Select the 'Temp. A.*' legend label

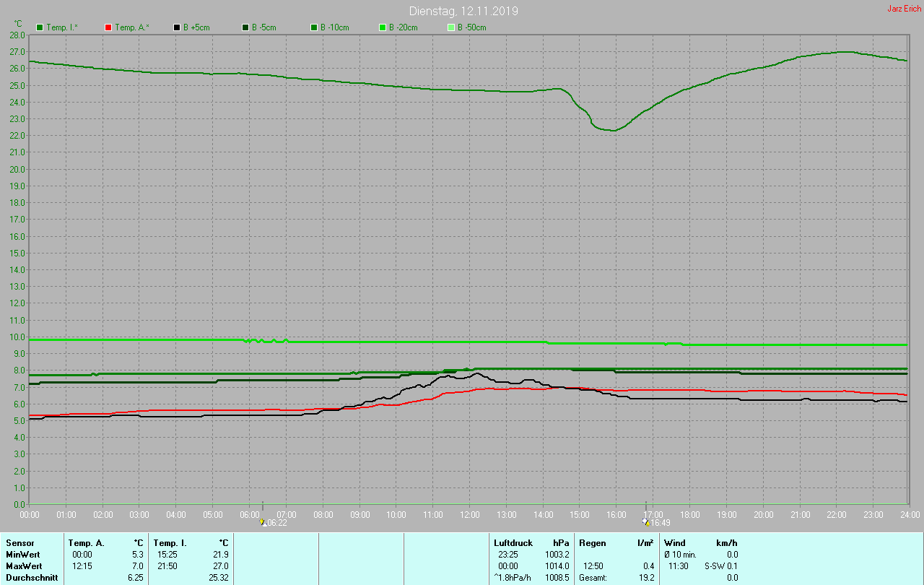[131, 27]
